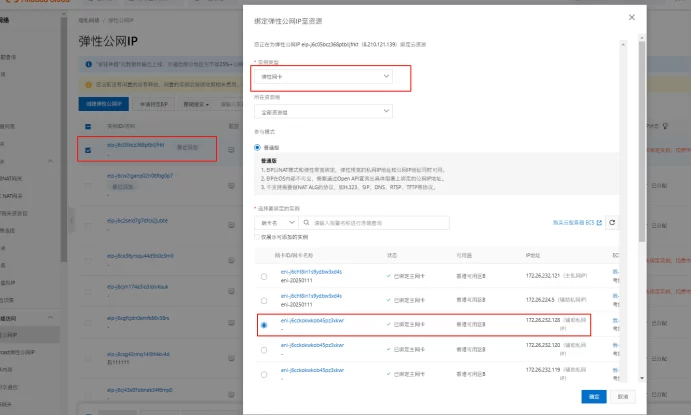Open the eni-j6cckpkw link in the 172.26.232.128 row
The height and width of the screenshot is (415, 692).
312,321
